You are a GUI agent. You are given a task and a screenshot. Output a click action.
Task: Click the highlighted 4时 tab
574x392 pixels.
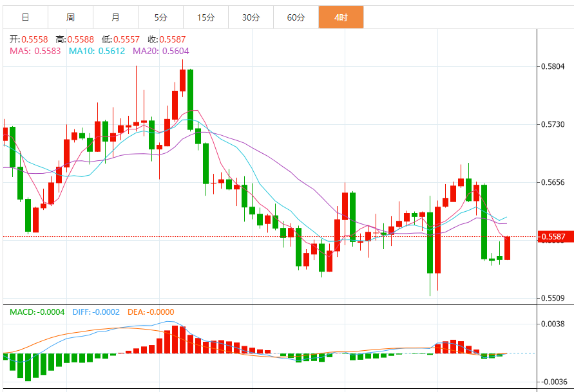pos(341,17)
